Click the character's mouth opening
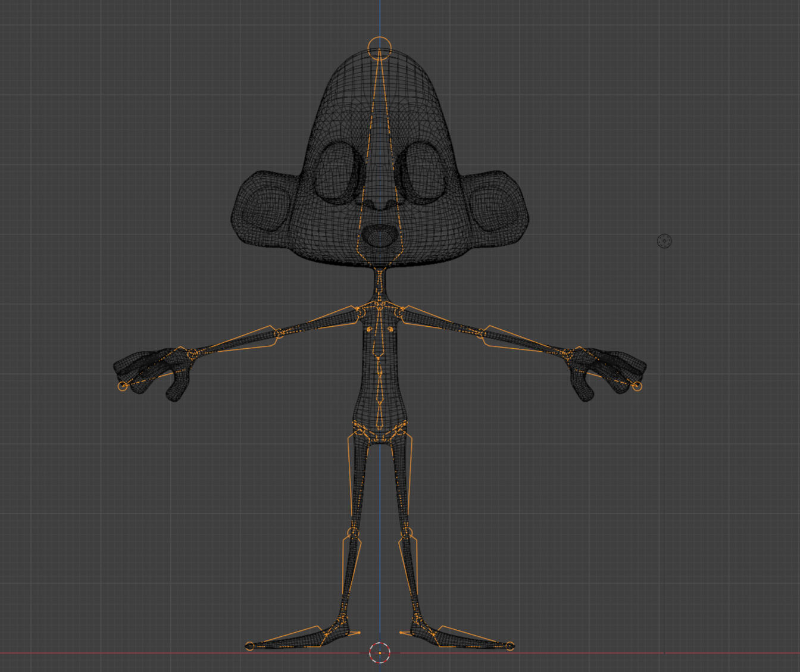800x672 pixels. tap(379, 236)
